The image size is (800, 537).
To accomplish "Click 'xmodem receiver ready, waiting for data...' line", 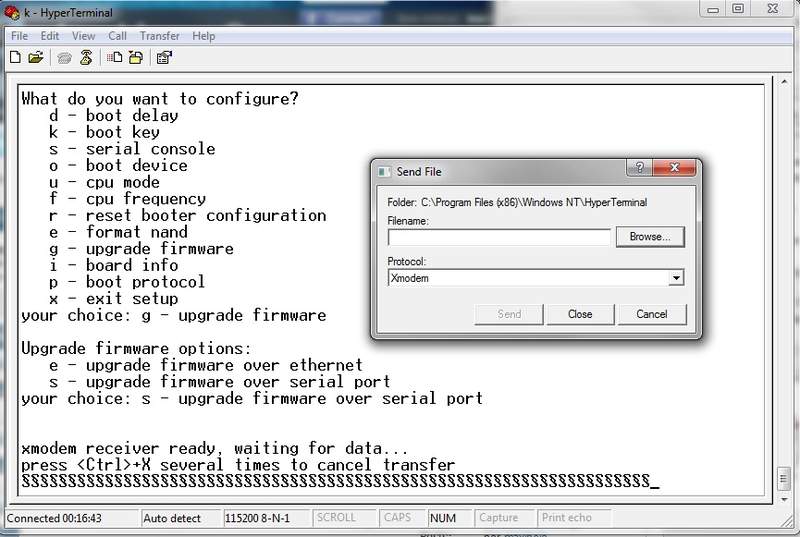I will coord(214,449).
